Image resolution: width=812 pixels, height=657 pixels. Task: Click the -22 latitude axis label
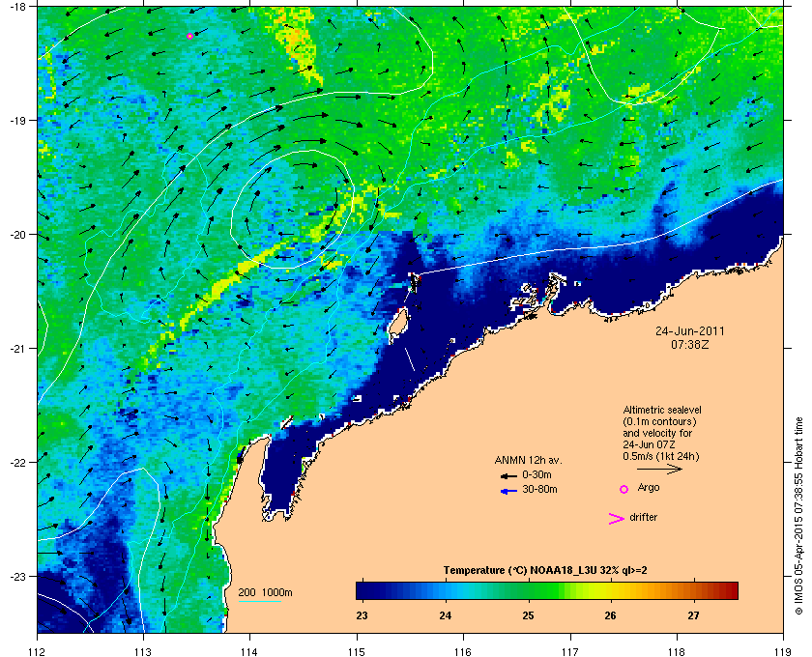coord(18,463)
